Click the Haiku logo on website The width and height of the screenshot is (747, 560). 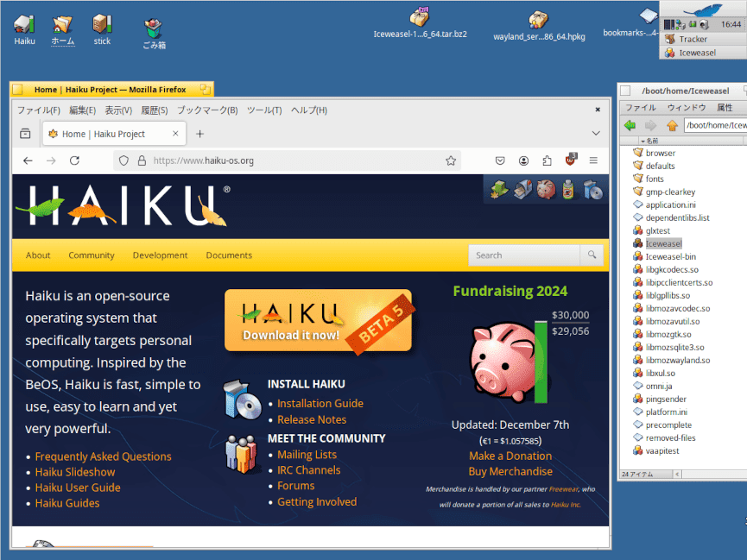coord(123,205)
